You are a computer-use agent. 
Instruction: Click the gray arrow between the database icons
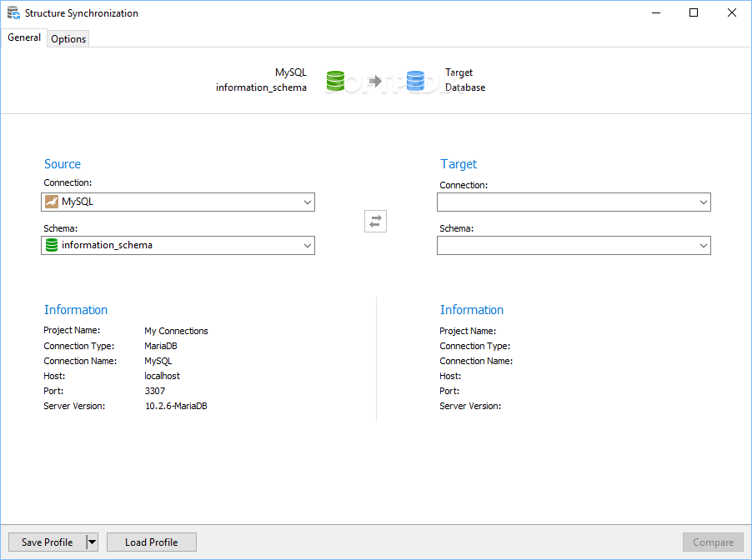375,81
